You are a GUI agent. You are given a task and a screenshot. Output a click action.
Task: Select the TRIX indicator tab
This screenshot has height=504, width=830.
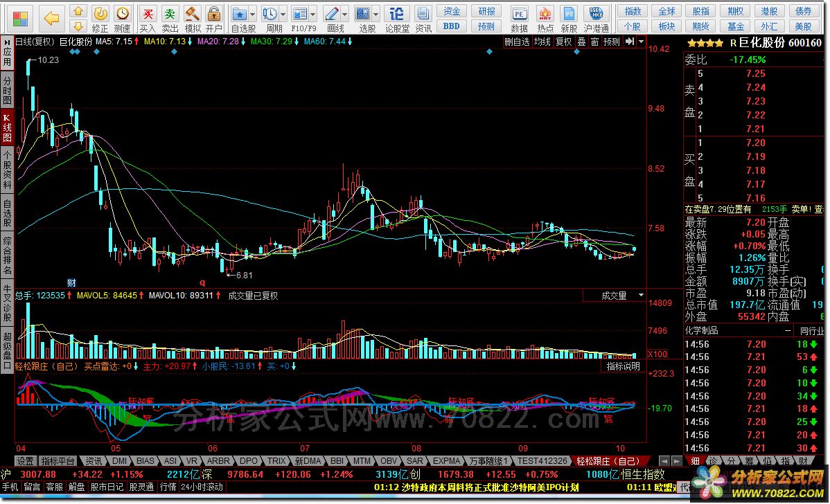(276, 461)
